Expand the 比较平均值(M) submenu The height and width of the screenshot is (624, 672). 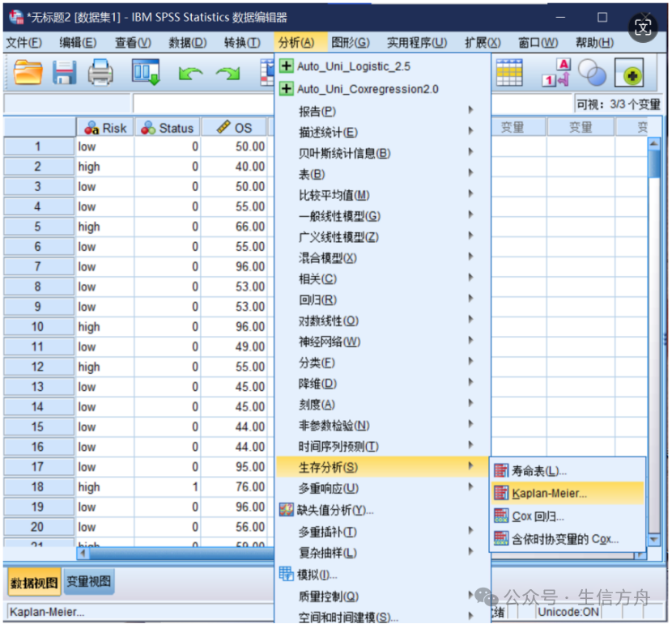pos(383,195)
